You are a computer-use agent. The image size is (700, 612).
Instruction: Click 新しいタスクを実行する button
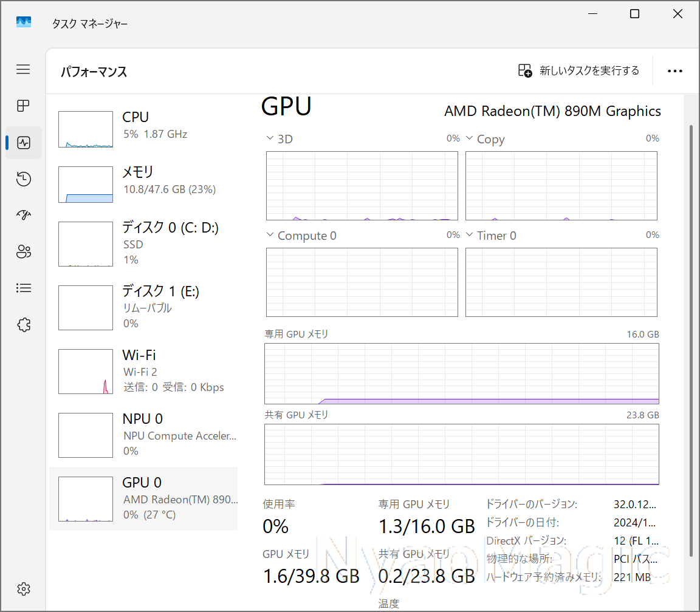pyautogui.click(x=579, y=70)
